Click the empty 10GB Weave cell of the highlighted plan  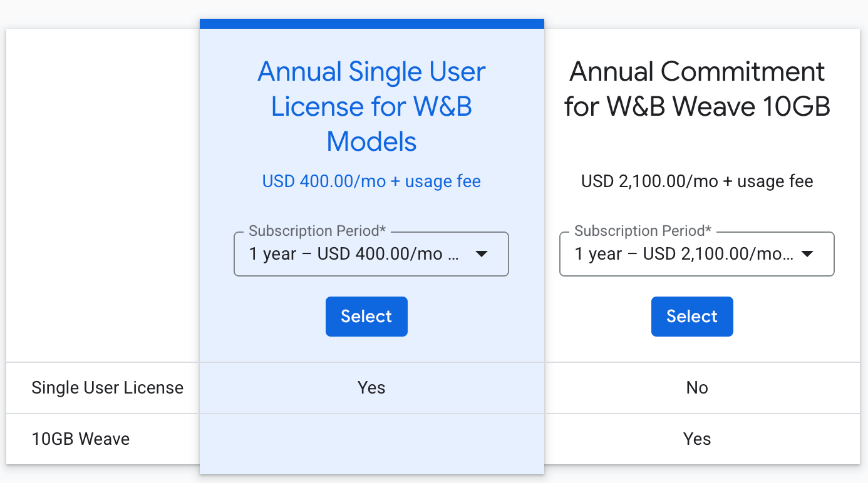371,439
